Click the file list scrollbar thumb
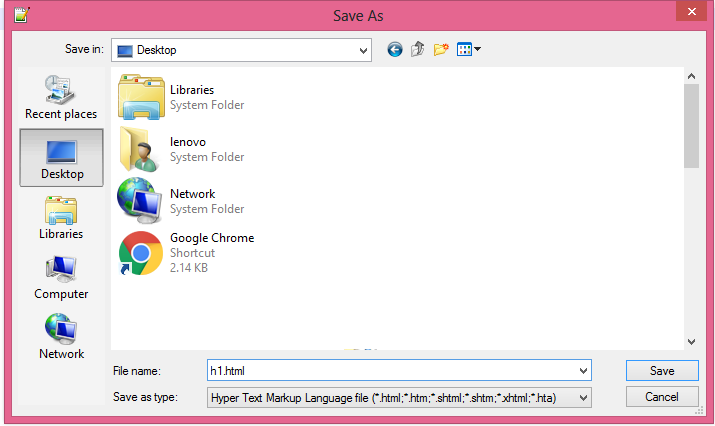Viewport: 715px width, 426px height. (691, 126)
